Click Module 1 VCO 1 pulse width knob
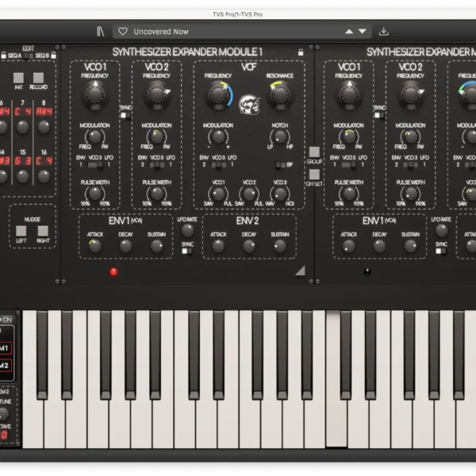 coord(95,194)
